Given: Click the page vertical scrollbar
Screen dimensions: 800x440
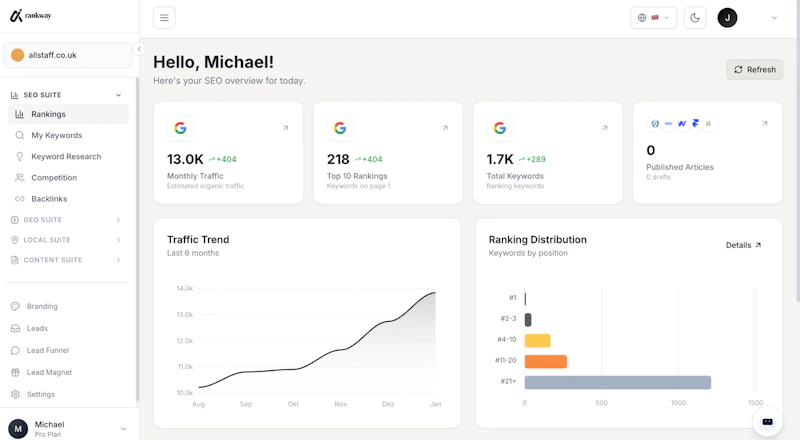Looking at the screenshot, I should click(797, 153).
